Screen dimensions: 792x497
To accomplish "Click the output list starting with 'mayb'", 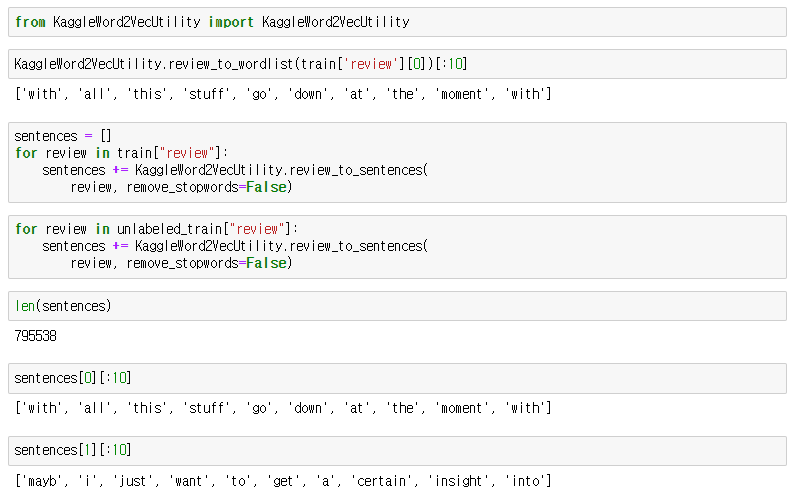I will (283, 481).
